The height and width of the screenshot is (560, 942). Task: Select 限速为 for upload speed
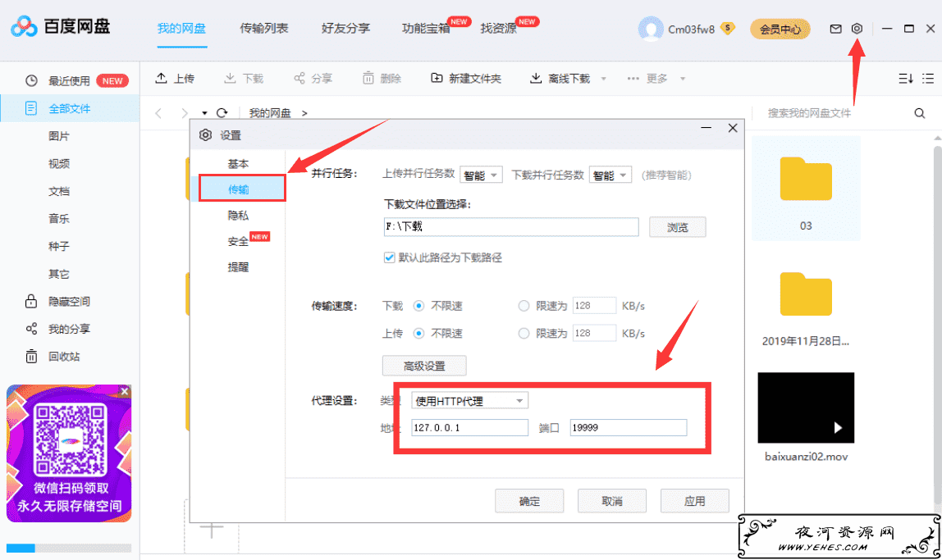pos(524,333)
